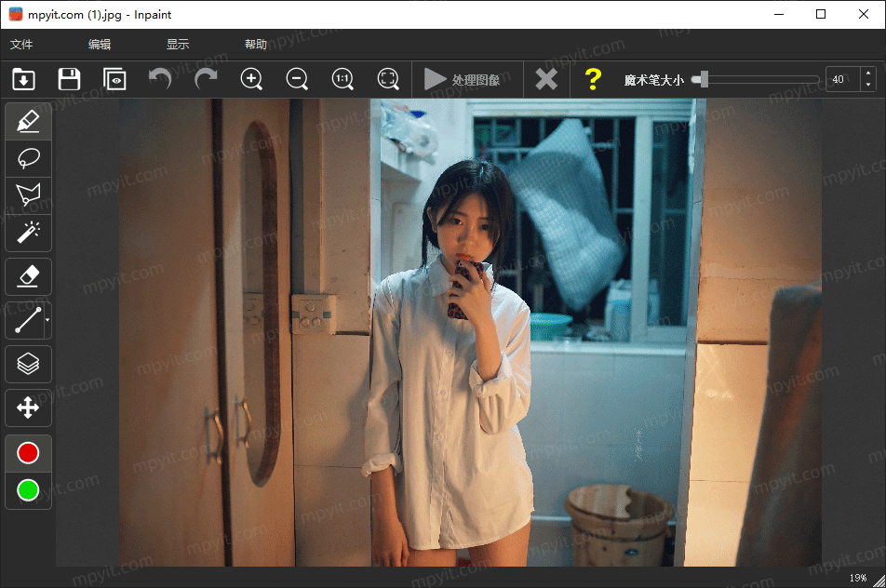The width and height of the screenshot is (886, 588).
Task: Select the Move image tool
Action: point(28,408)
